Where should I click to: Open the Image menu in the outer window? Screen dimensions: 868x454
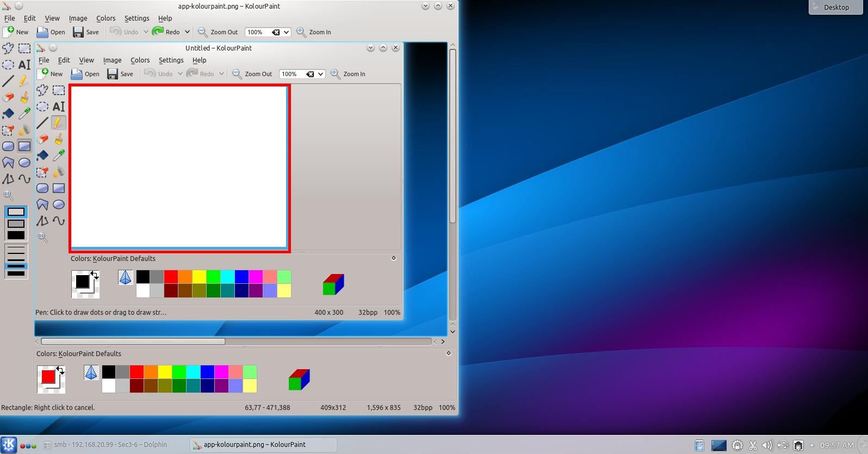pyautogui.click(x=78, y=18)
